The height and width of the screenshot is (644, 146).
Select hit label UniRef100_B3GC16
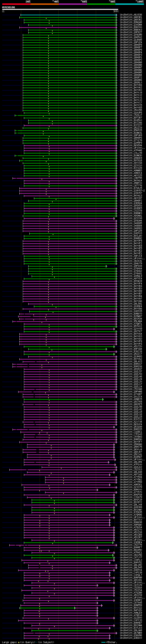pyautogui.click(x=131, y=352)
